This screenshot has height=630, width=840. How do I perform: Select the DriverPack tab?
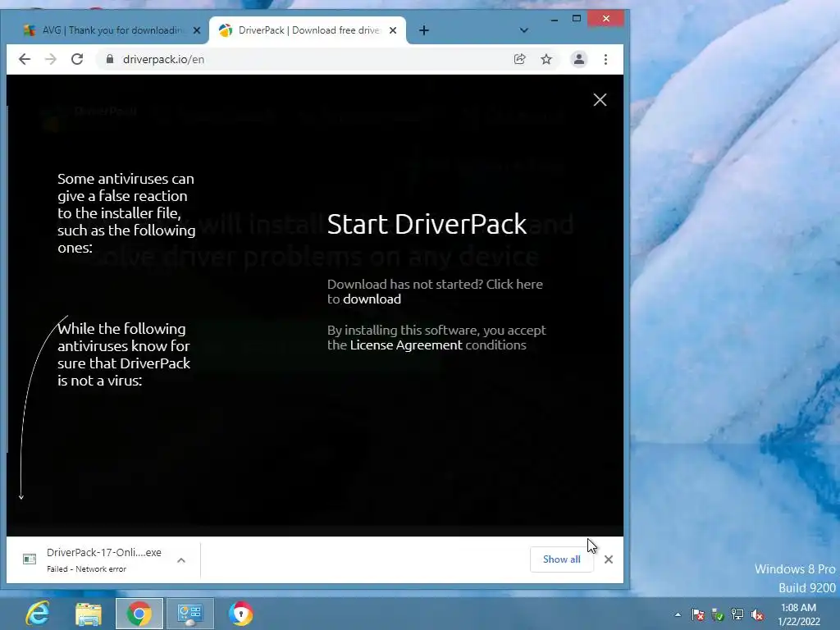click(x=308, y=30)
